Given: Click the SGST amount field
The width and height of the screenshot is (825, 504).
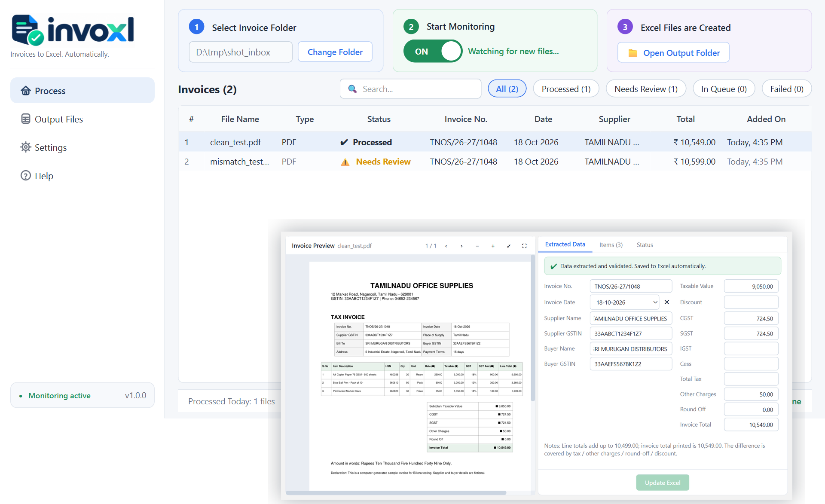Looking at the screenshot, I should click(x=751, y=333).
